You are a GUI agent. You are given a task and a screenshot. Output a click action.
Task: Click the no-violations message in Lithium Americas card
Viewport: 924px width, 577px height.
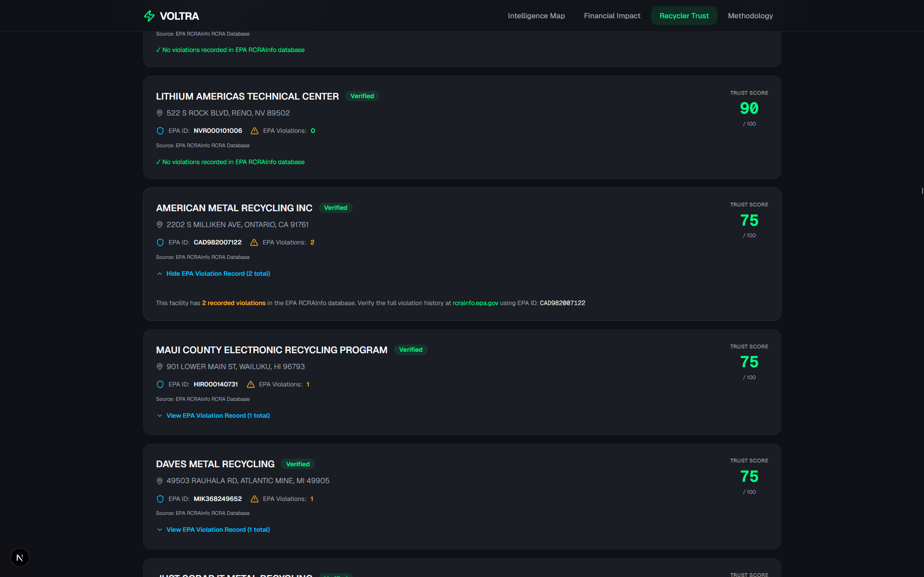point(230,162)
